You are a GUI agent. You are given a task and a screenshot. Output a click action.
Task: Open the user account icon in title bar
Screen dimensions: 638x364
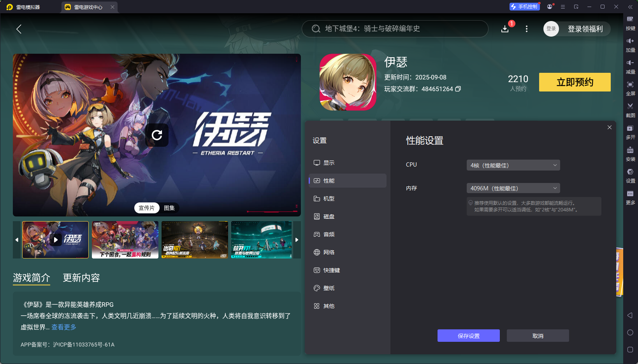point(550,7)
